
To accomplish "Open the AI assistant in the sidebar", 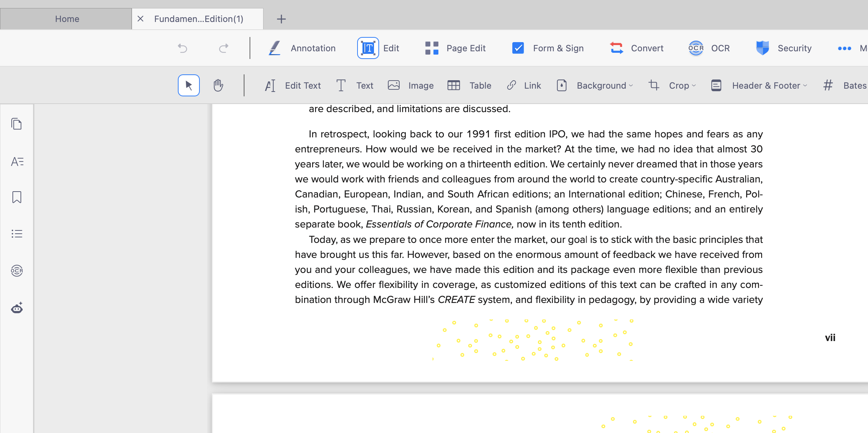I will [17, 308].
